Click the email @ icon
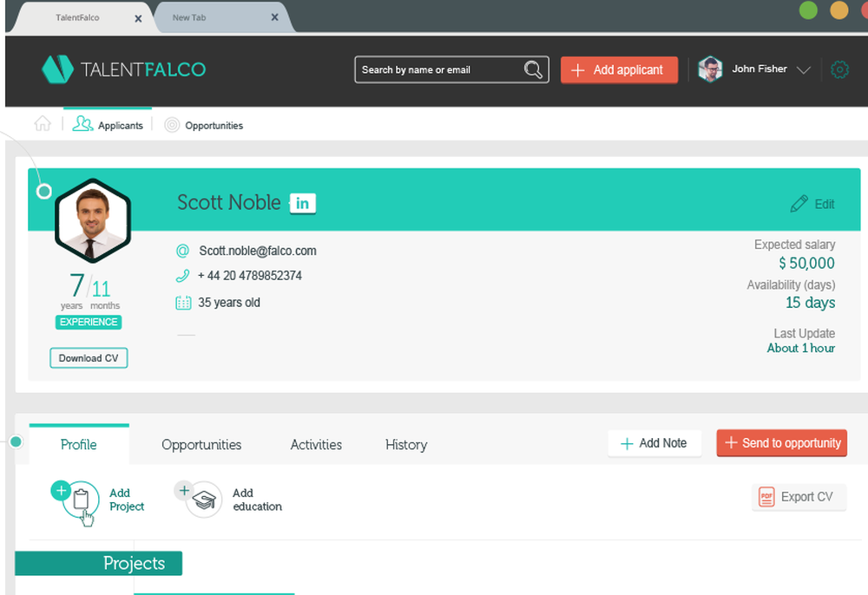868x595 pixels. pyautogui.click(x=183, y=251)
